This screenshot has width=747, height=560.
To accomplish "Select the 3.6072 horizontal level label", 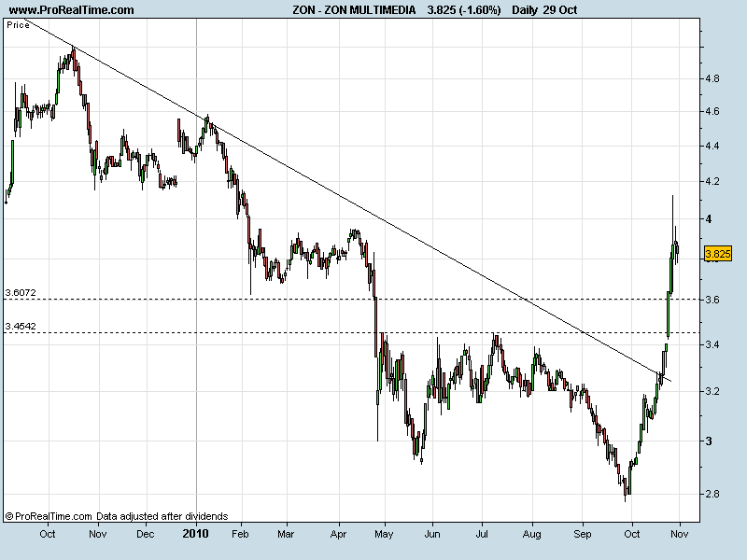I will tap(21, 292).
